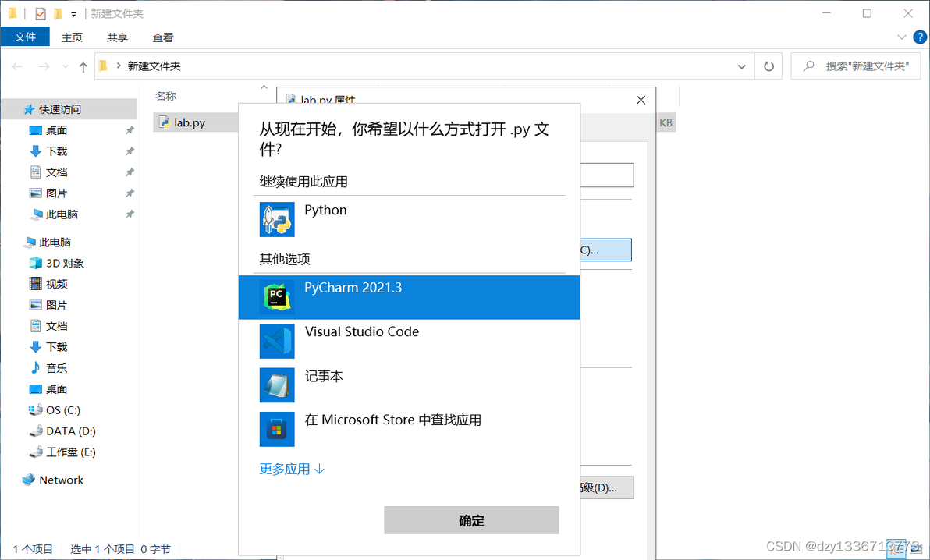This screenshot has width=930, height=560.
Task: Switch to the 查看 ribbon tab
Action: (162, 37)
